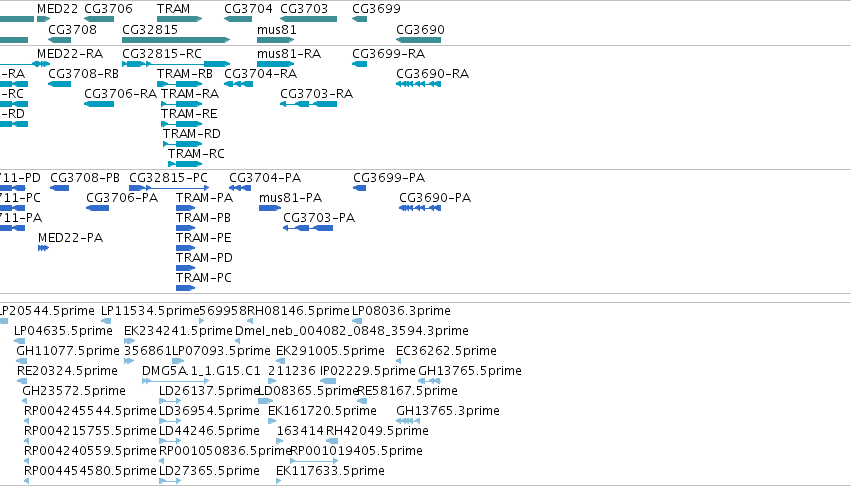Image resolution: width=851 pixels, height=486 pixels.
Task: Click the CG3699-RA transcript label
Action: (x=389, y=54)
